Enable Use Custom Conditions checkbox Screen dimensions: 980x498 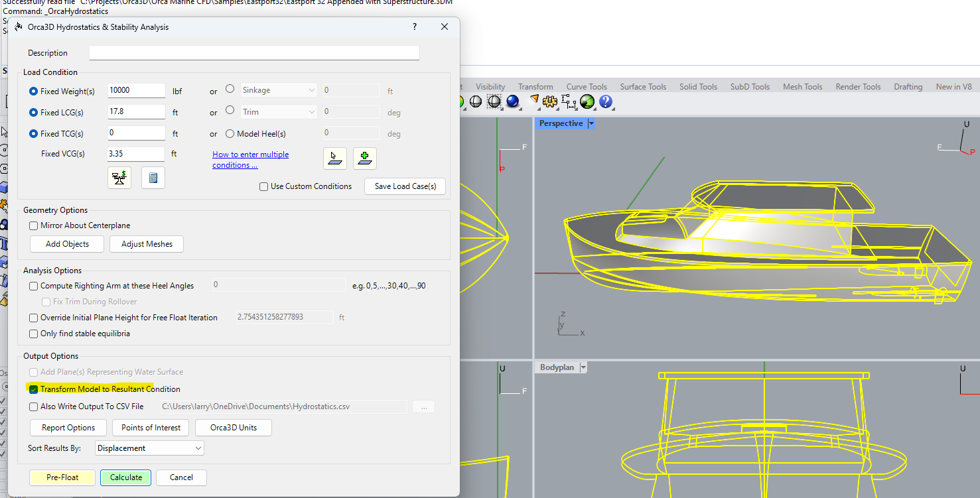point(264,187)
